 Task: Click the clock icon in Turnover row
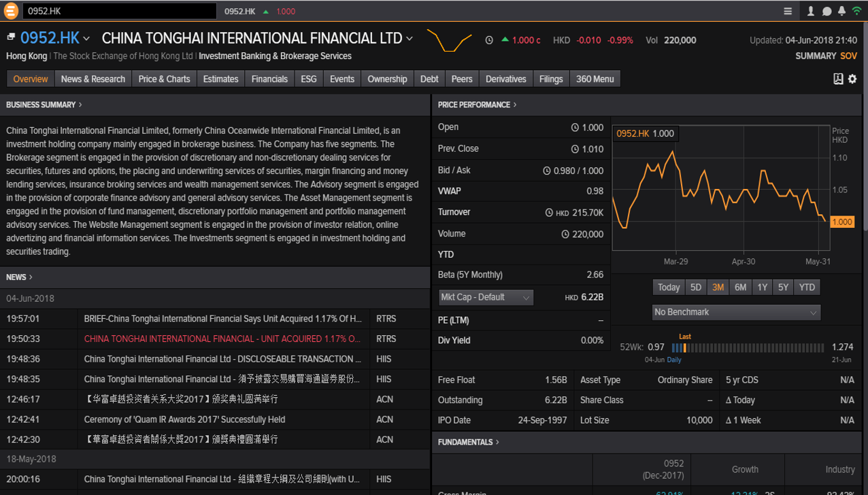(x=549, y=212)
